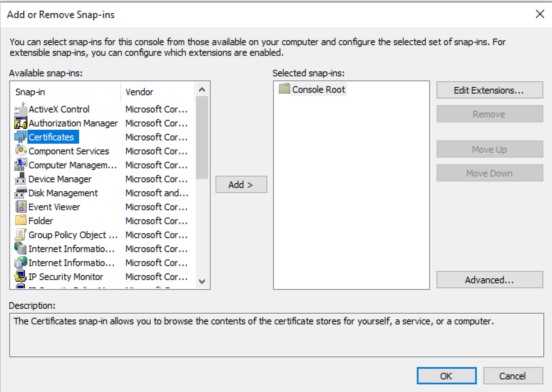This screenshot has width=552, height=392.
Task: Select the Certificates snap-in
Action: point(53,137)
